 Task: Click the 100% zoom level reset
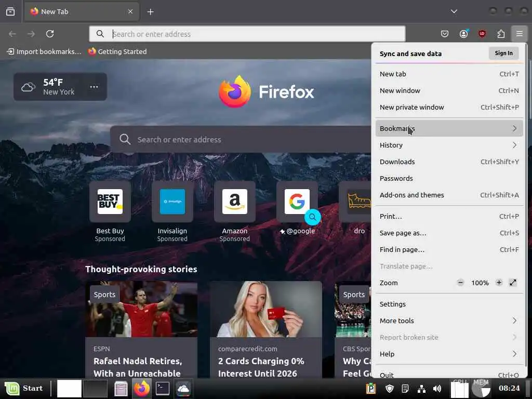coord(480,283)
